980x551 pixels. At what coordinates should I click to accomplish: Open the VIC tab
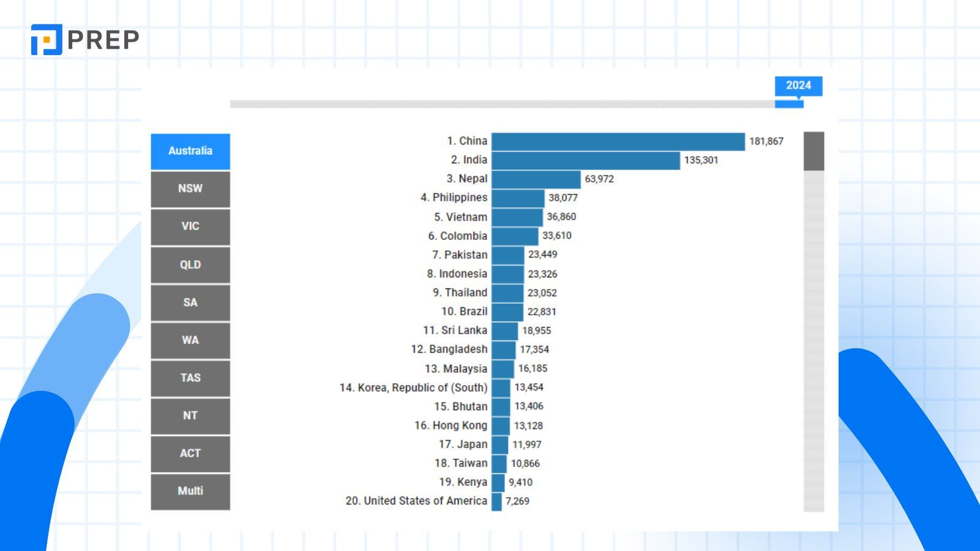pos(190,227)
